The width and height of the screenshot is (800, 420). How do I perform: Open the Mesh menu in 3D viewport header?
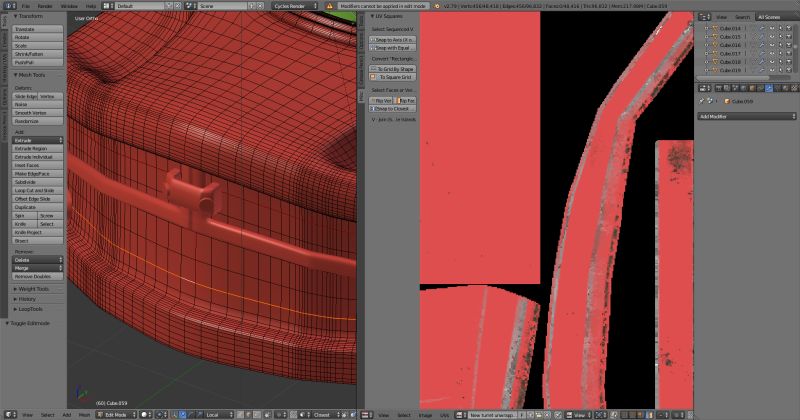[x=84, y=414]
